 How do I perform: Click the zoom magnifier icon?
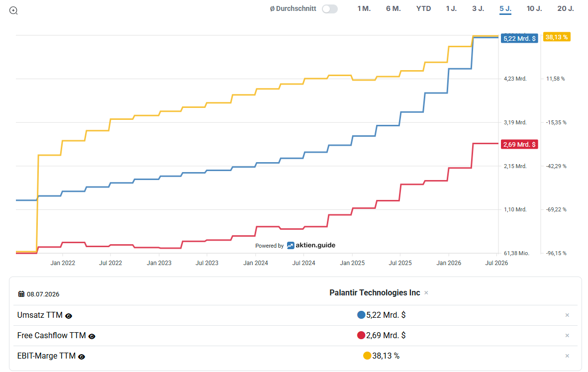tap(13, 10)
